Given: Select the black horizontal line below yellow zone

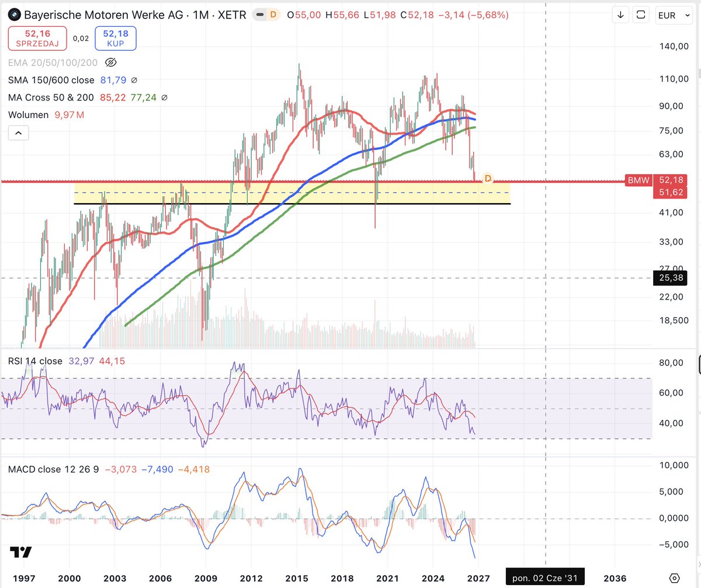Looking at the screenshot, I should (x=292, y=203).
